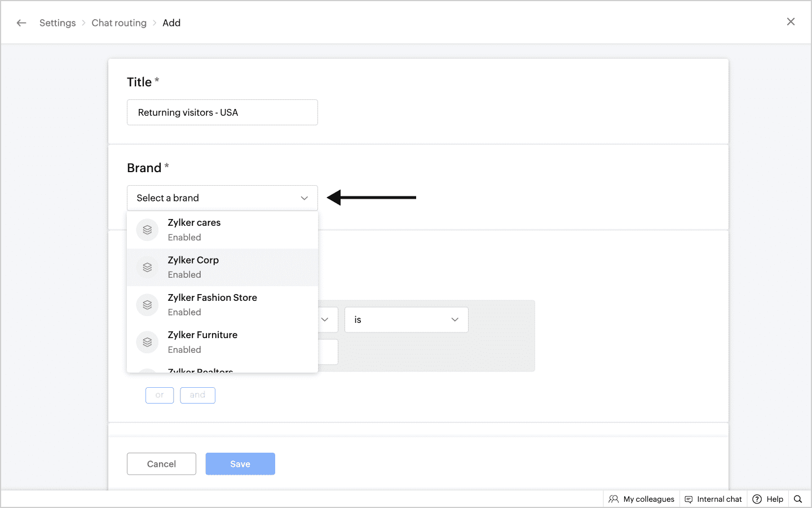Click the Help question mark icon
The height and width of the screenshot is (508, 812).
[757, 499]
